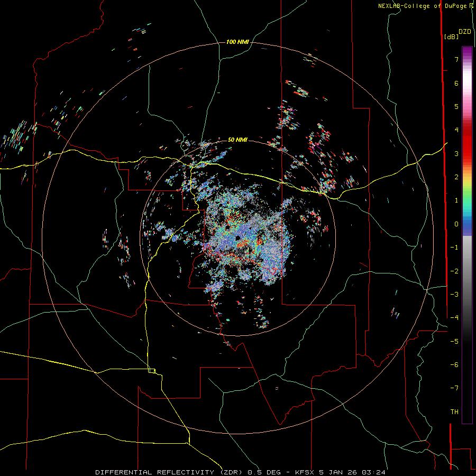The width and height of the screenshot is (476, 476).
Task: Click the 5 dB scale label
Action: pos(456,106)
